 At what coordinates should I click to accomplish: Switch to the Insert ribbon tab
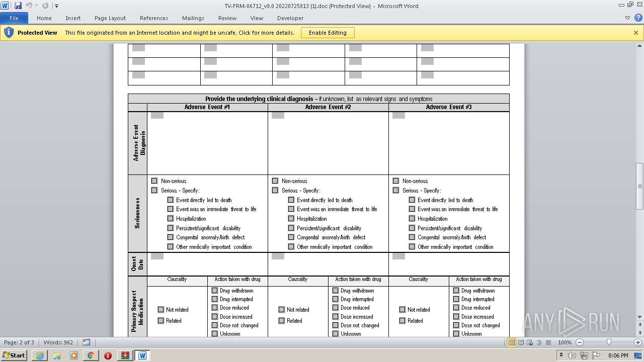[73, 18]
